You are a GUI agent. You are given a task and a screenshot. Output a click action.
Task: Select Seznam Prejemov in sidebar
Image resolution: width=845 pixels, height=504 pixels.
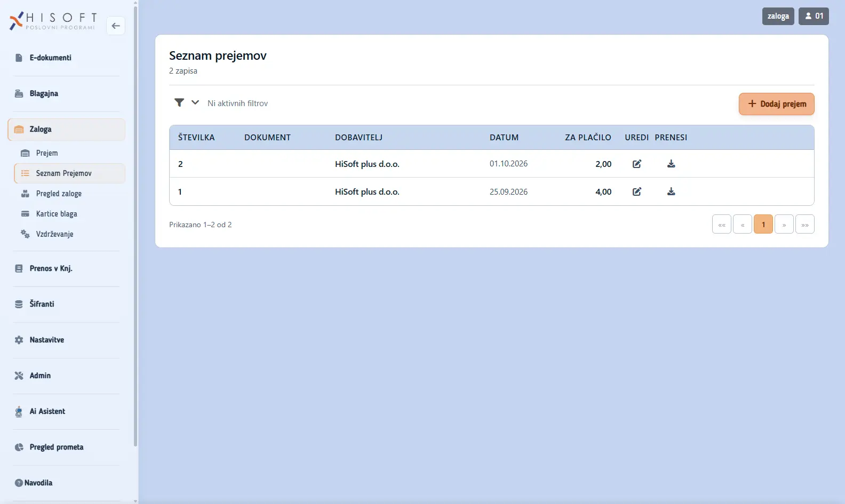[70, 173]
